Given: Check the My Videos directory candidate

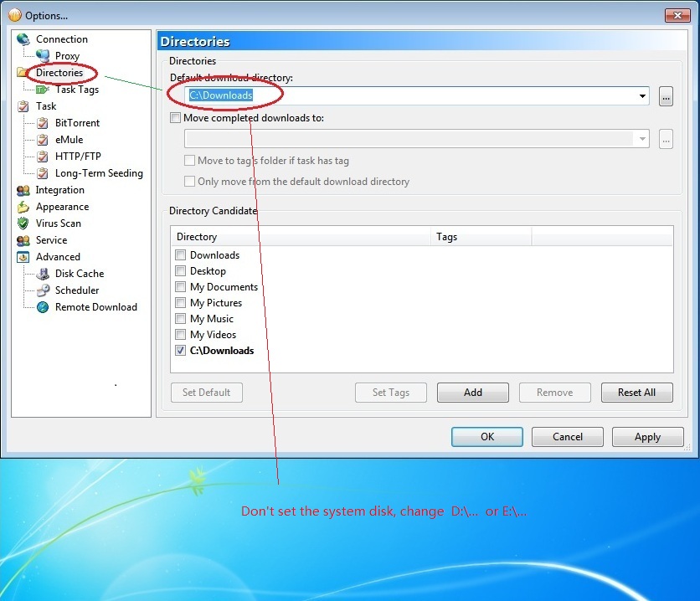Looking at the screenshot, I should [180, 334].
